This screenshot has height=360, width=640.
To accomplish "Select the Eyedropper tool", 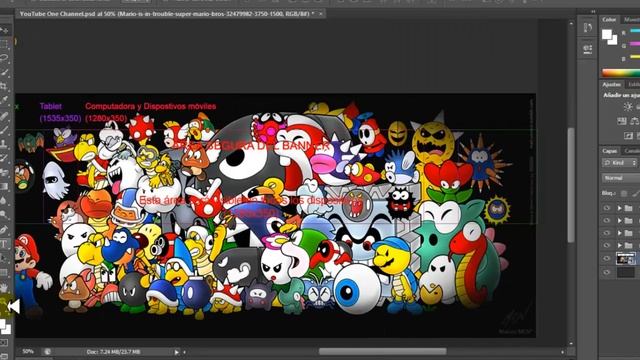I will coord(5,100).
